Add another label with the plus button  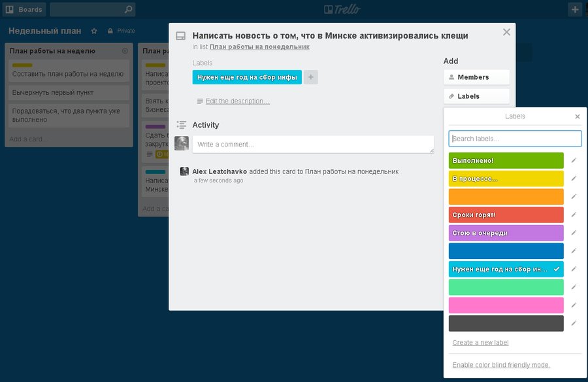click(x=311, y=77)
